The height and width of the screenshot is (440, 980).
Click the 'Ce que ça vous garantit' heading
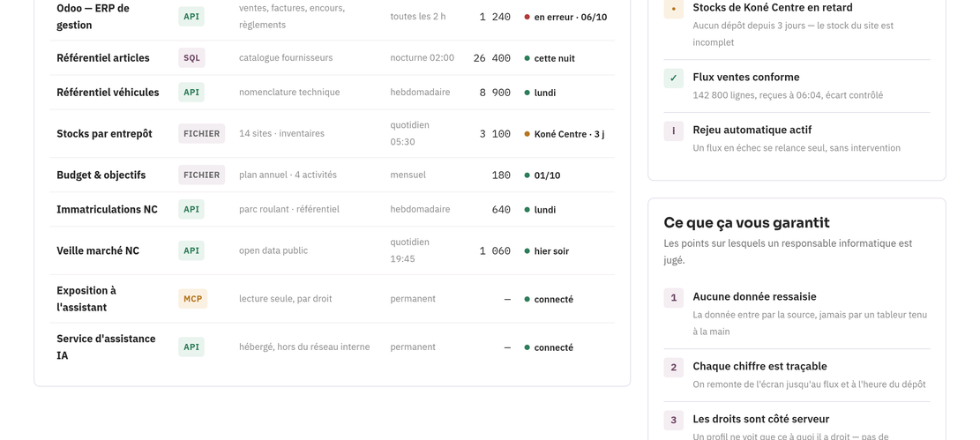(x=747, y=222)
